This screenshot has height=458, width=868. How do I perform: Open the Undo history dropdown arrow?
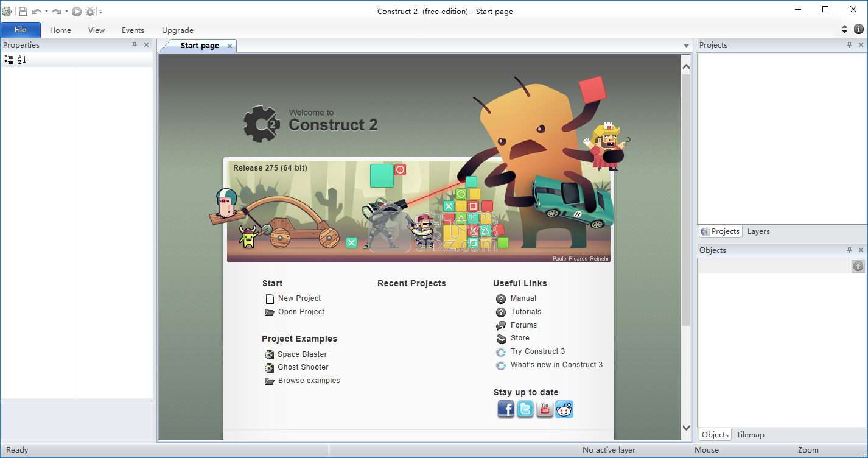[x=46, y=12]
